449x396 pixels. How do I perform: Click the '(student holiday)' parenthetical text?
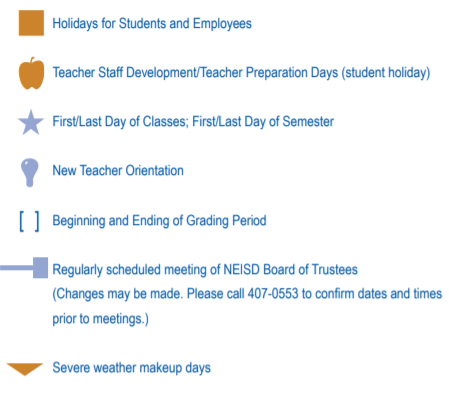(x=386, y=73)
